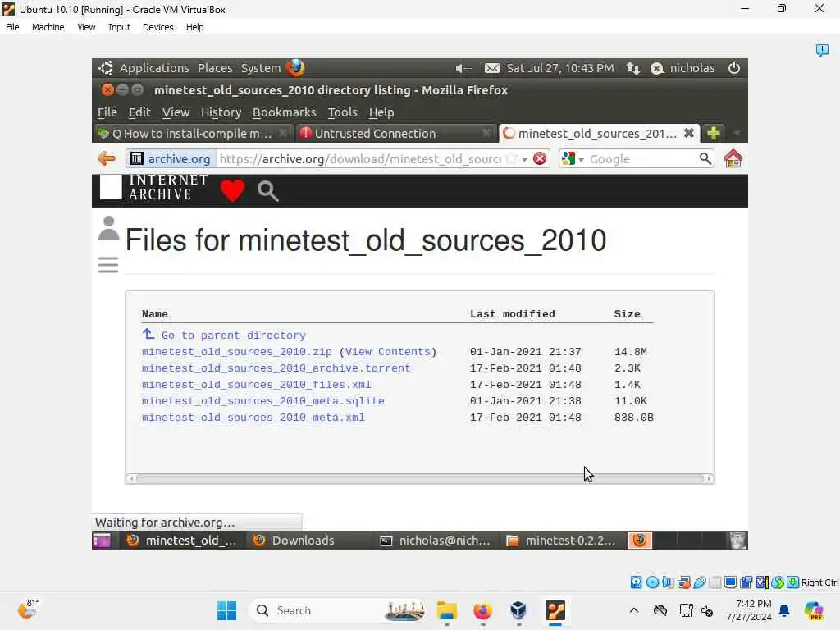Open the tab list dropdown arrow

737,133
